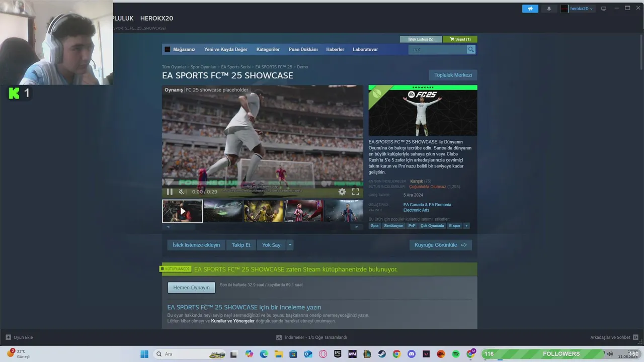The image size is (644, 362).
Task: Follow the Spor Oyunları breadcrumb
Action: coord(203,67)
